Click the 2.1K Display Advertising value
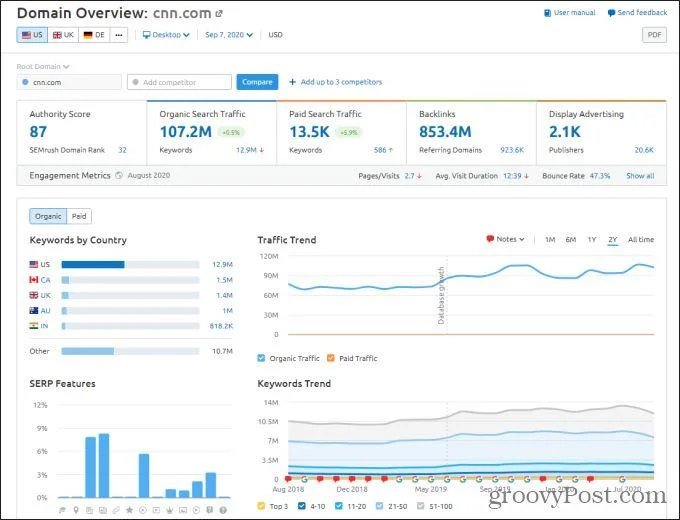680x520 pixels. tap(565, 132)
